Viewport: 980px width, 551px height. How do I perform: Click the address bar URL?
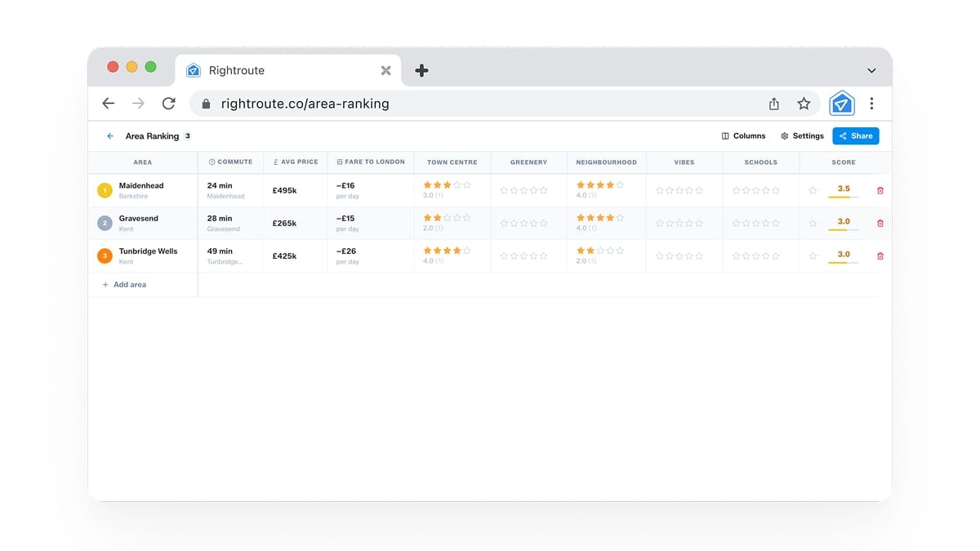pos(305,104)
